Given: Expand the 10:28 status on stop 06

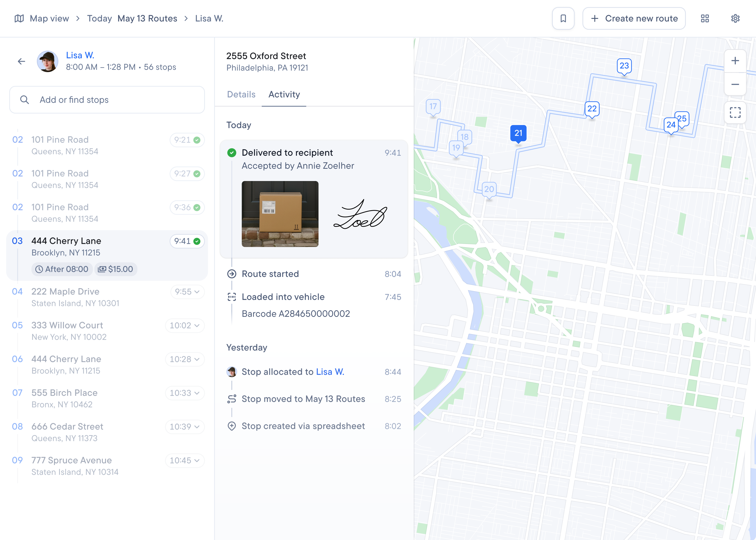Looking at the screenshot, I should tap(185, 359).
